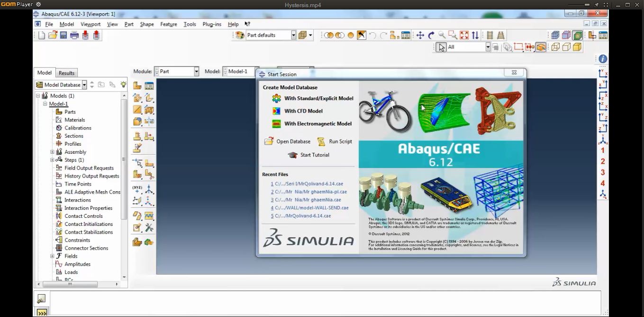Open the Part defaults color dropdown
This screenshot has height=317, width=644.
294,35
